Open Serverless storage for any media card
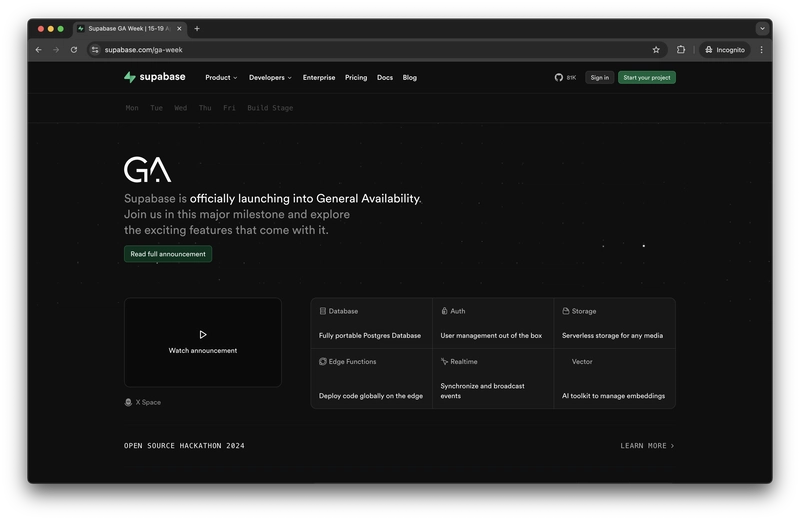The height and width of the screenshot is (520, 800). (x=614, y=324)
